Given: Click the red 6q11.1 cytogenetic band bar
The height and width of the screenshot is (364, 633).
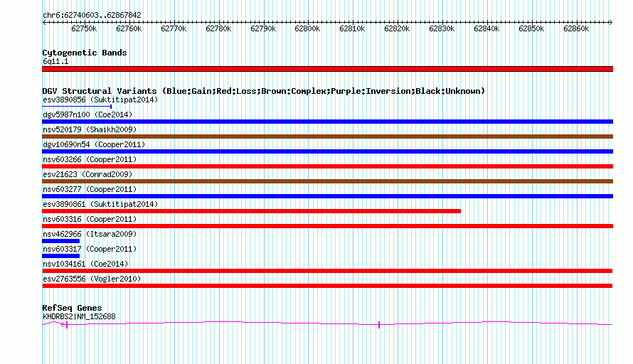Looking at the screenshot, I should (327, 69).
